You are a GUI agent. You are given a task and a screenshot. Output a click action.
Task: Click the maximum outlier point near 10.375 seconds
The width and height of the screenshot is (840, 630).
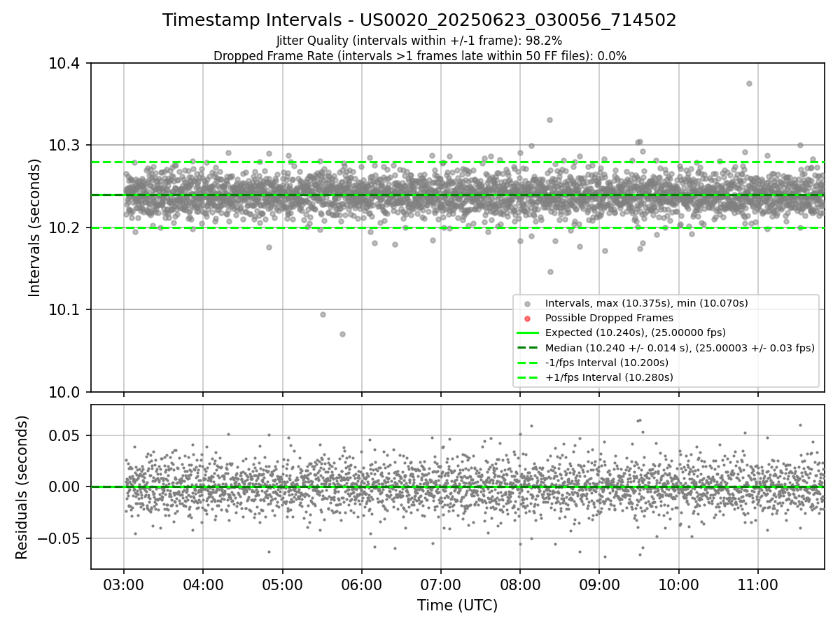click(x=749, y=83)
